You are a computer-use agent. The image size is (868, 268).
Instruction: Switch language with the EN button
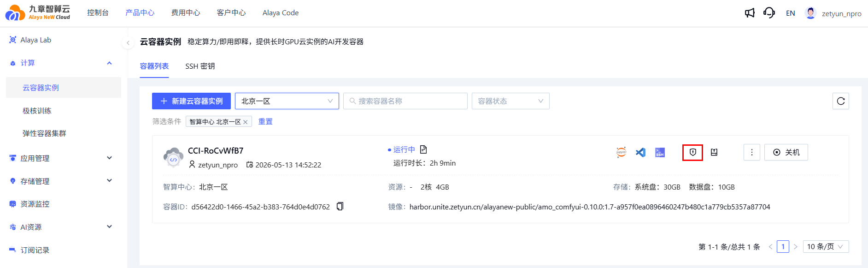[x=791, y=13]
